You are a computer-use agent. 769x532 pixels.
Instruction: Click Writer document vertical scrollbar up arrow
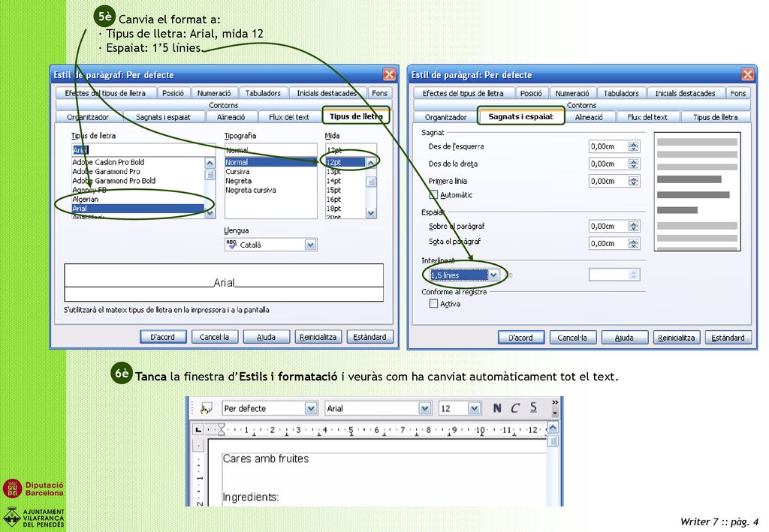(553, 428)
